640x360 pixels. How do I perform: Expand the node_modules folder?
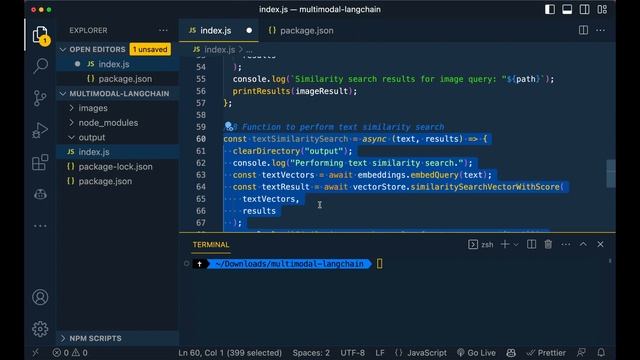pos(108,123)
